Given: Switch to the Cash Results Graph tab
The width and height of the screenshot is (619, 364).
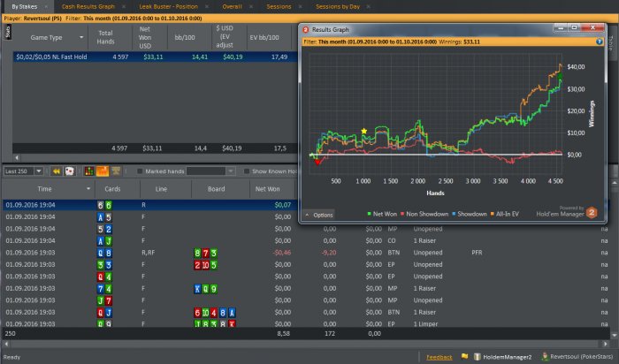Looking at the screenshot, I should click(93, 6).
